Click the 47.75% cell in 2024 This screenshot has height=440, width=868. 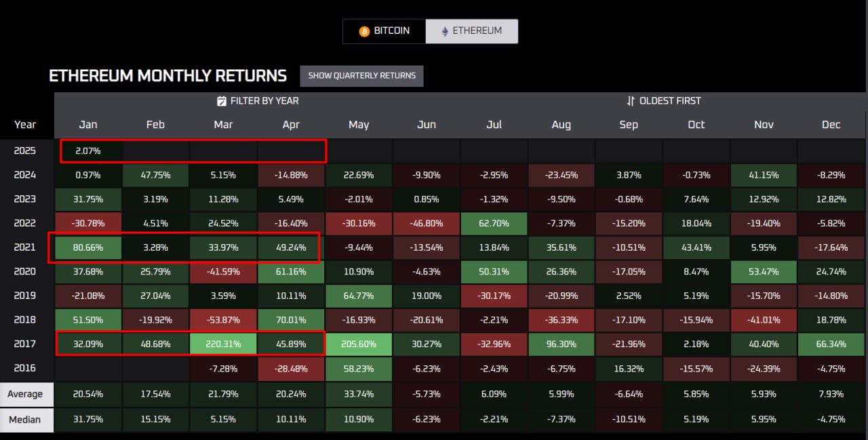click(156, 175)
